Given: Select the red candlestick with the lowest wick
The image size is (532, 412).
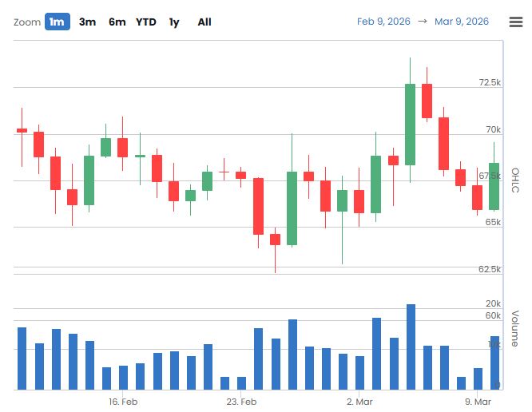Looking at the screenshot, I should coord(275,240).
